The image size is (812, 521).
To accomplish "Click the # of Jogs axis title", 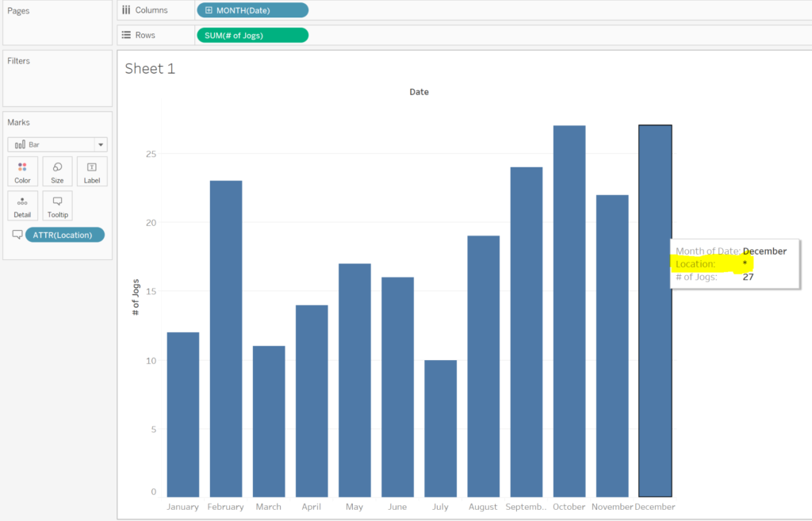I will (x=136, y=298).
